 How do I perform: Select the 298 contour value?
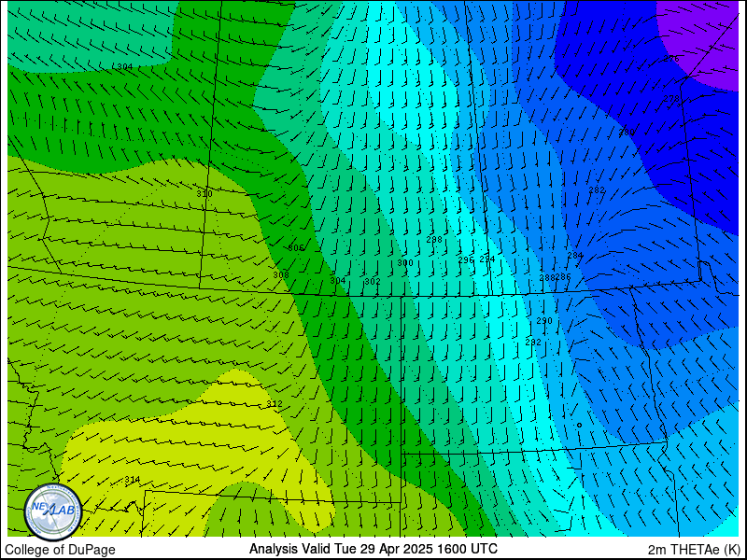(x=434, y=240)
